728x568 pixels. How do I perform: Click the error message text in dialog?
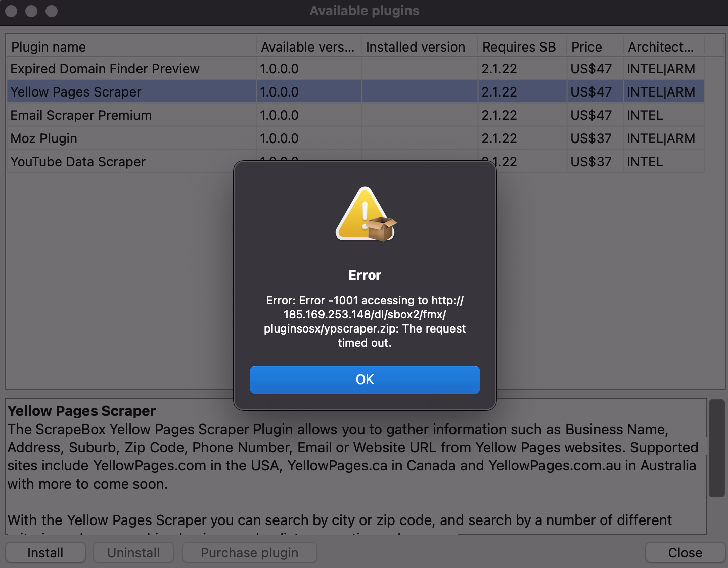365,321
